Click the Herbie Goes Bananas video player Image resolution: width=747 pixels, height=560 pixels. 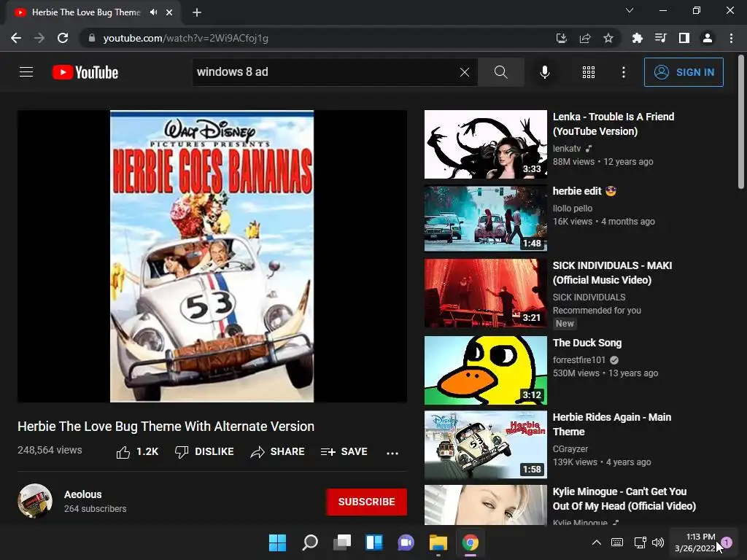click(212, 256)
